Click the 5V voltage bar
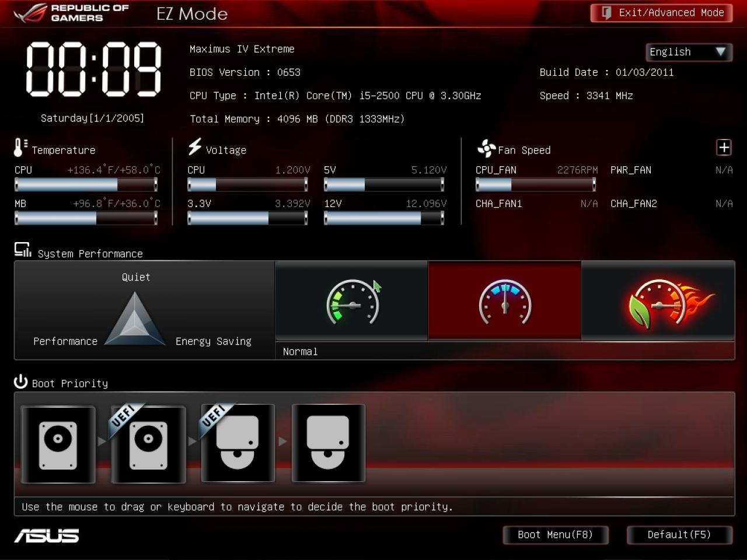 pyautogui.click(x=384, y=184)
